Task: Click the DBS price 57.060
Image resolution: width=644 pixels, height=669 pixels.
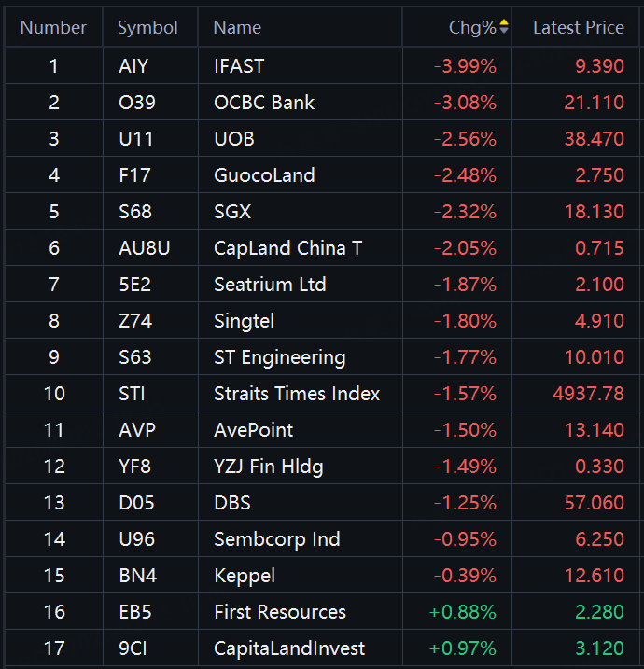Action: click(594, 503)
